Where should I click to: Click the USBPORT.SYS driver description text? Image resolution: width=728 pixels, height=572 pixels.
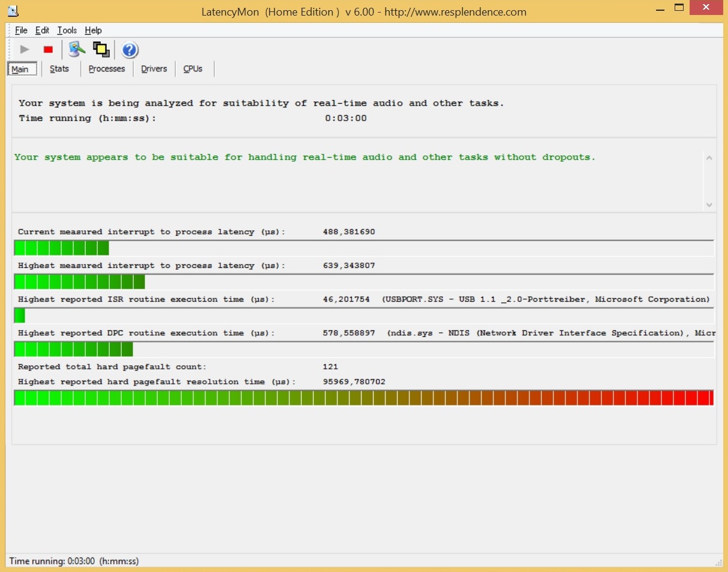546,299
